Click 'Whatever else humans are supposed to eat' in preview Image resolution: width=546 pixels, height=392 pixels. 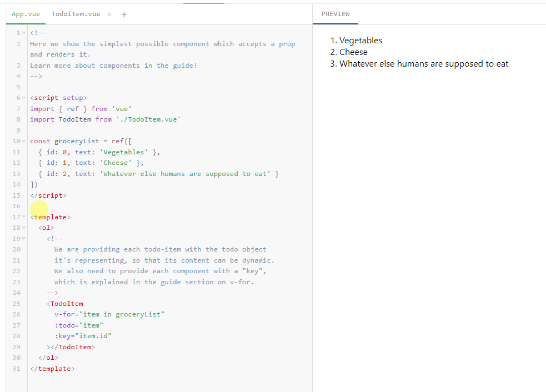[424, 64]
